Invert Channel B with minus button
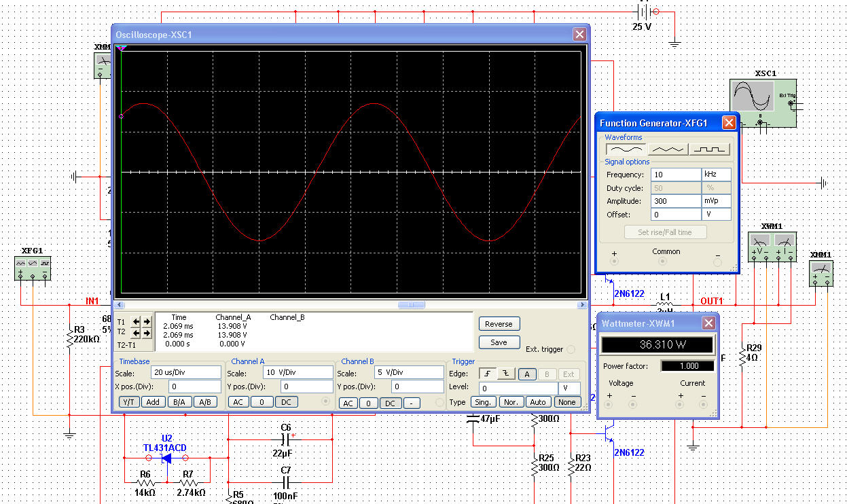 point(412,403)
